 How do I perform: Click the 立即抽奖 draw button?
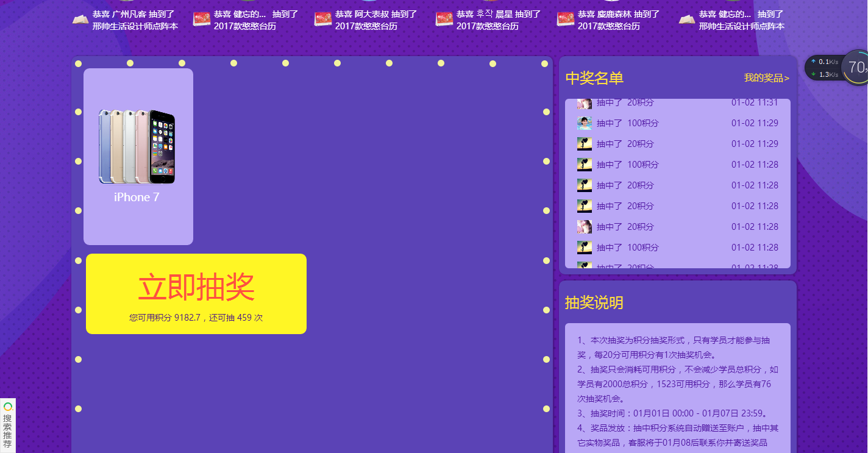click(196, 288)
